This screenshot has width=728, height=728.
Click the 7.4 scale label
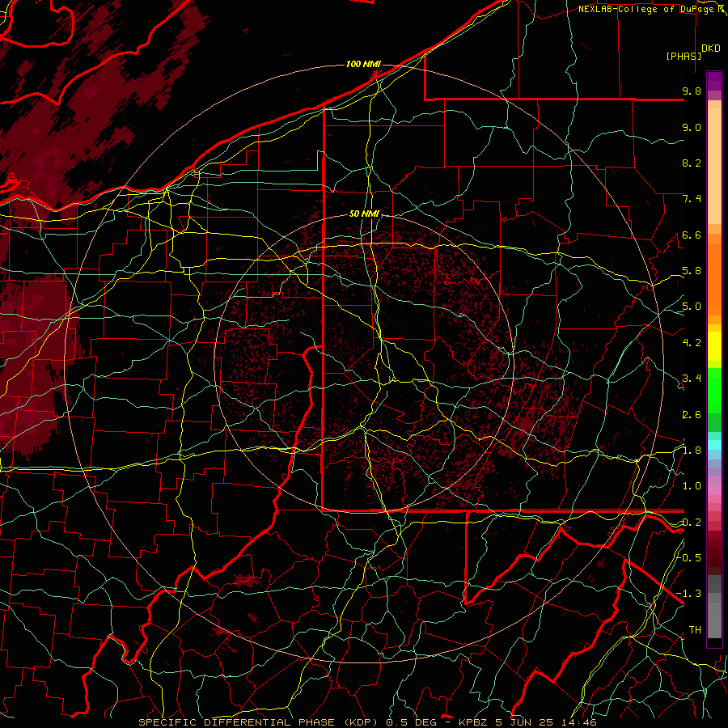pos(692,199)
